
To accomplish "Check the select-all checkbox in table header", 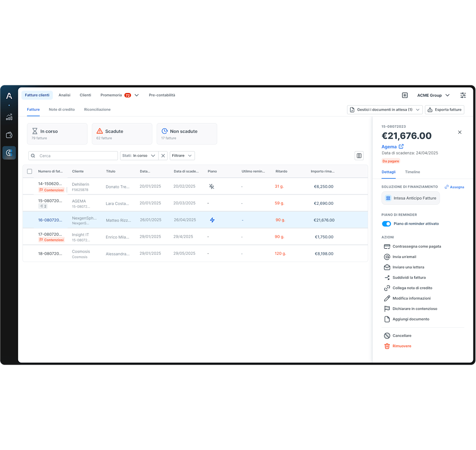I will pyautogui.click(x=30, y=171).
